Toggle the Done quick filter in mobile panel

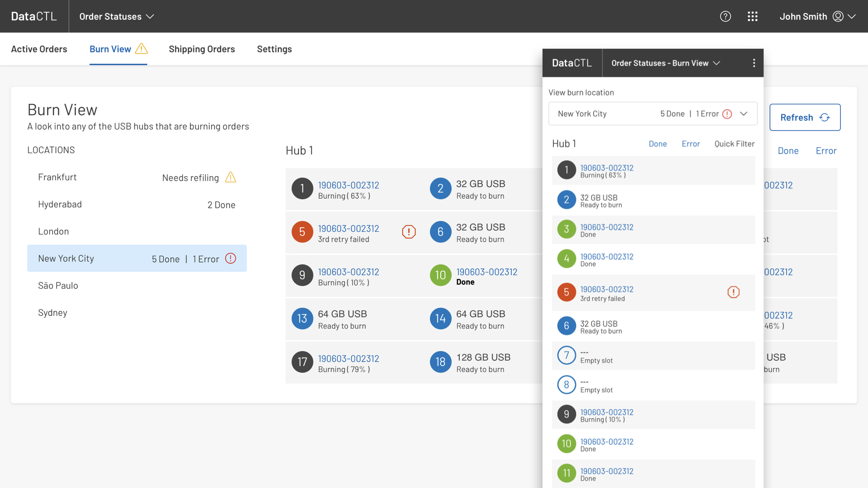[x=657, y=144]
